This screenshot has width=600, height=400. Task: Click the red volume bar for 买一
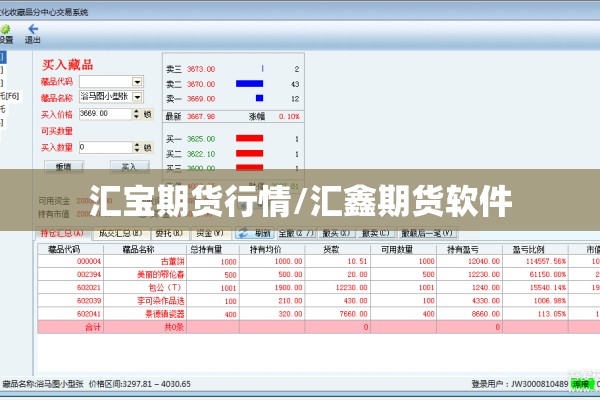point(249,138)
